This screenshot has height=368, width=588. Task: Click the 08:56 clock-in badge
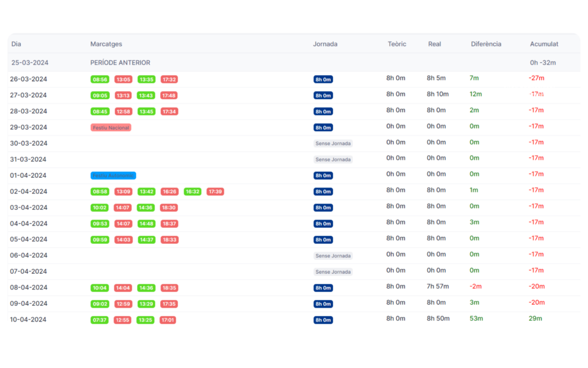pos(100,79)
